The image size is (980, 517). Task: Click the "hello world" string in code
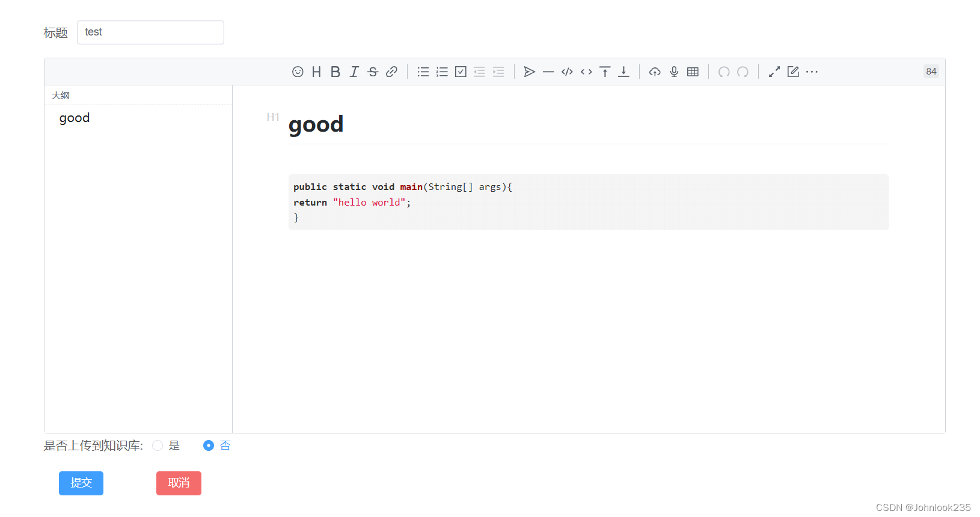pos(369,203)
